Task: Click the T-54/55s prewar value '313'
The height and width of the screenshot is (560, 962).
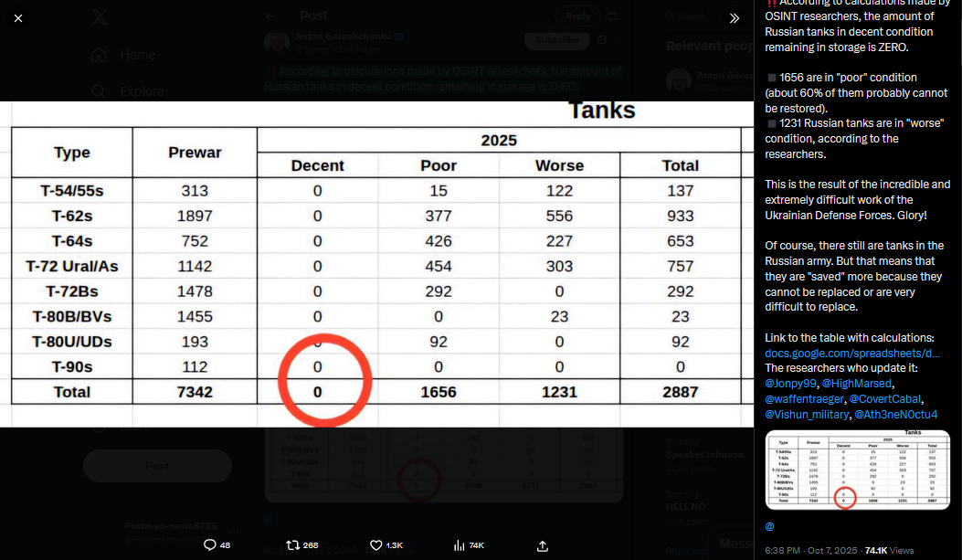Action: coord(195,191)
